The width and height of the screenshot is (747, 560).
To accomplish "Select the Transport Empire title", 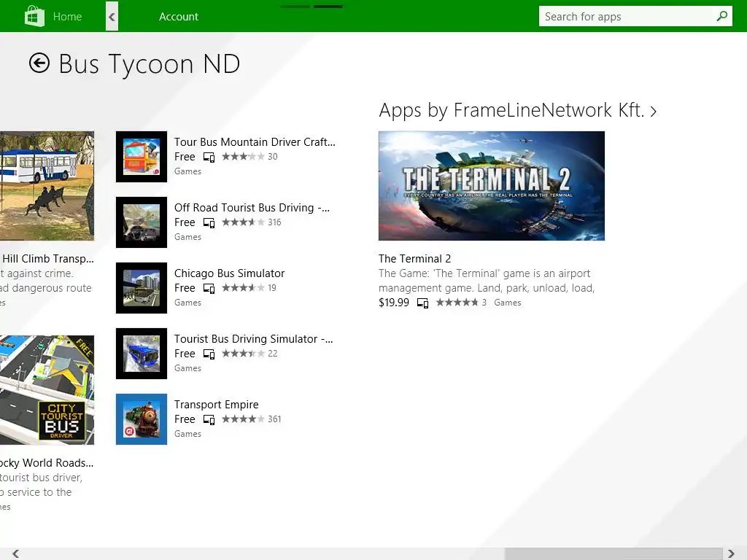I will click(216, 405).
